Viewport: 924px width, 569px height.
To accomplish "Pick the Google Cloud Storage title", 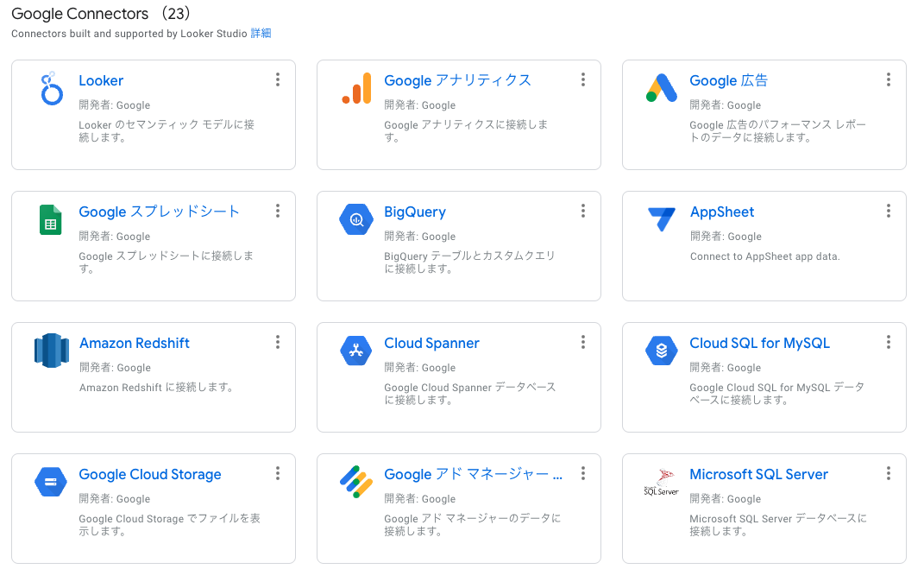I will pos(149,475).
